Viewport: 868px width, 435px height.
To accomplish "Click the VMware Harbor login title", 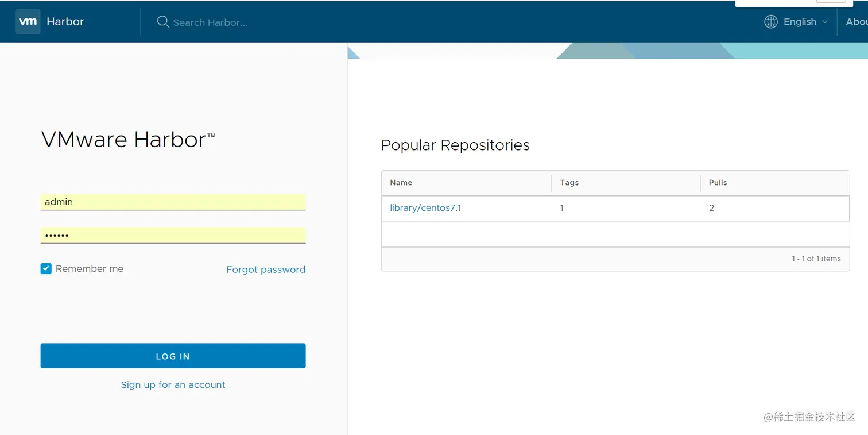I will pos(128,140).
